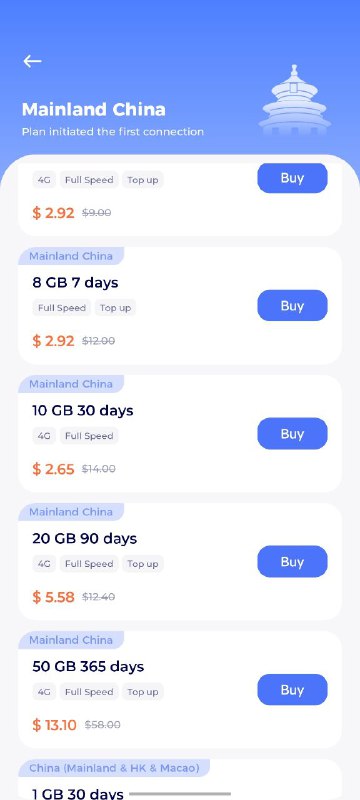Buy the 10 GB 30 days plan
Viewport: 360px width, 800px height.
pos(292,434)
